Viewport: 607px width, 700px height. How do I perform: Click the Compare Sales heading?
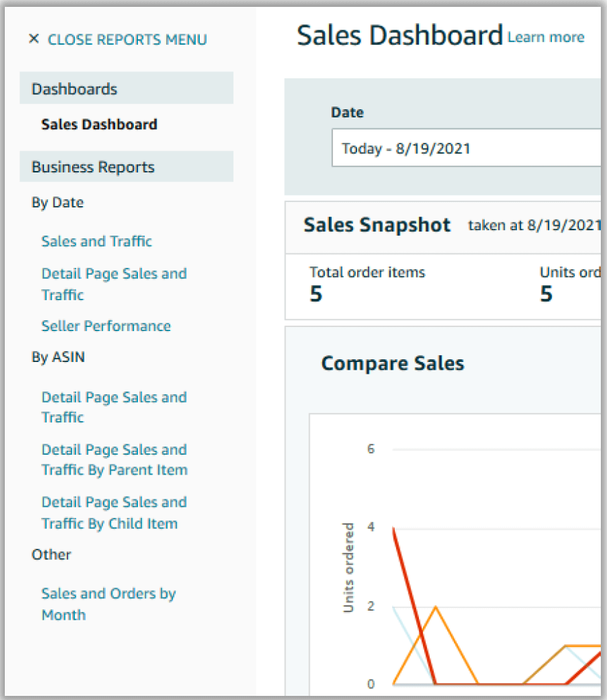[x=393, y=363]
